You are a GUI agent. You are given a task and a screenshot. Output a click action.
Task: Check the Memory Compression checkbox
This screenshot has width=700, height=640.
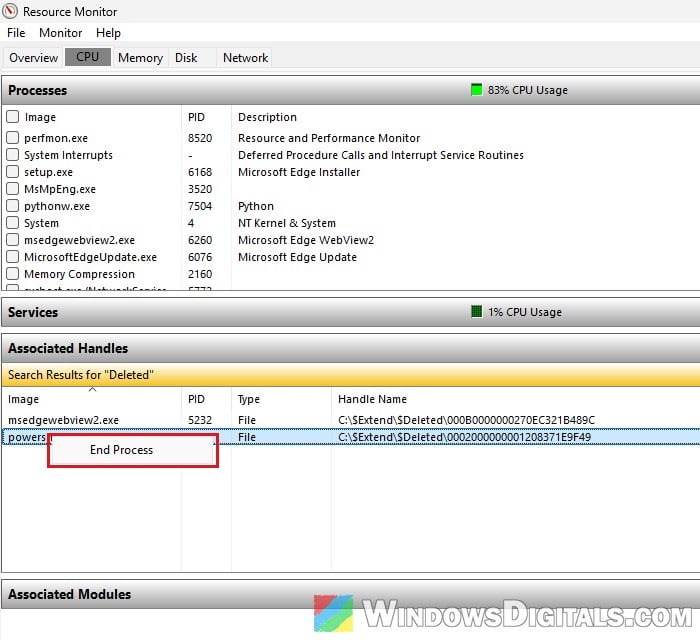(x=12, y=274)
